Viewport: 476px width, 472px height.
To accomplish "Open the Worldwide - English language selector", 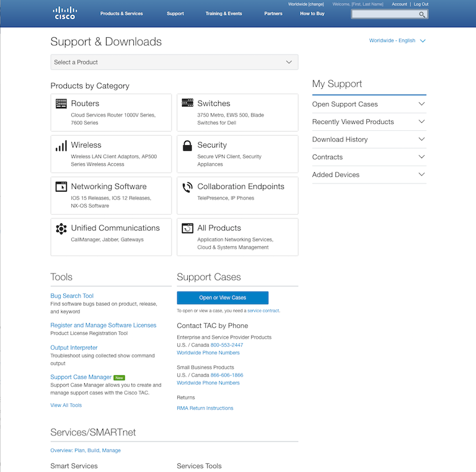I will point(397,40).
